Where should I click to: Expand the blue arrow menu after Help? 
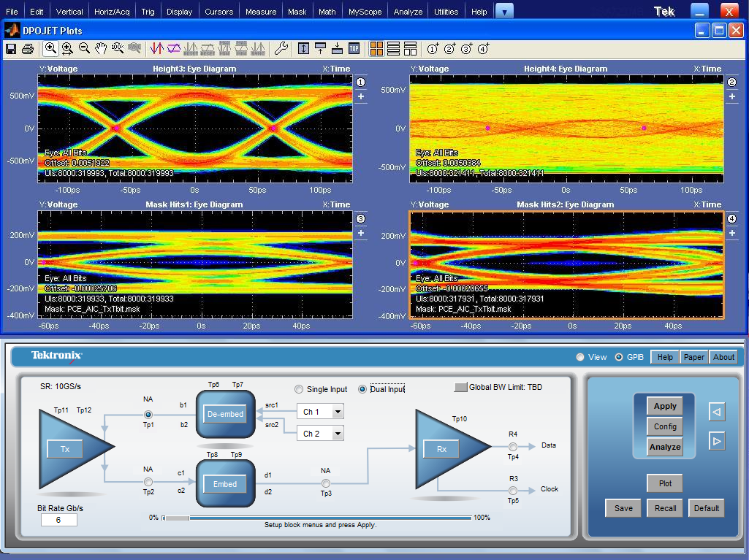(x=504, y=11)
